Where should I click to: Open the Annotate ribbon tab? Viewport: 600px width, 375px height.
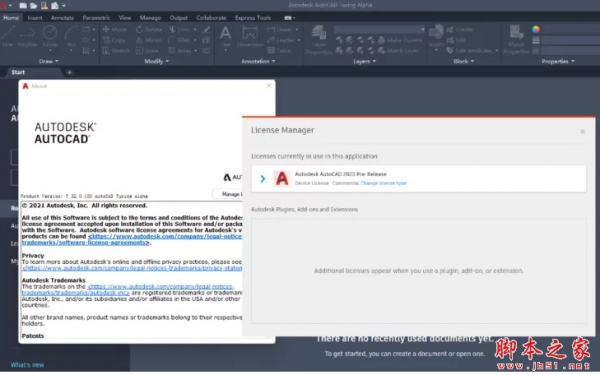(62, 18)
